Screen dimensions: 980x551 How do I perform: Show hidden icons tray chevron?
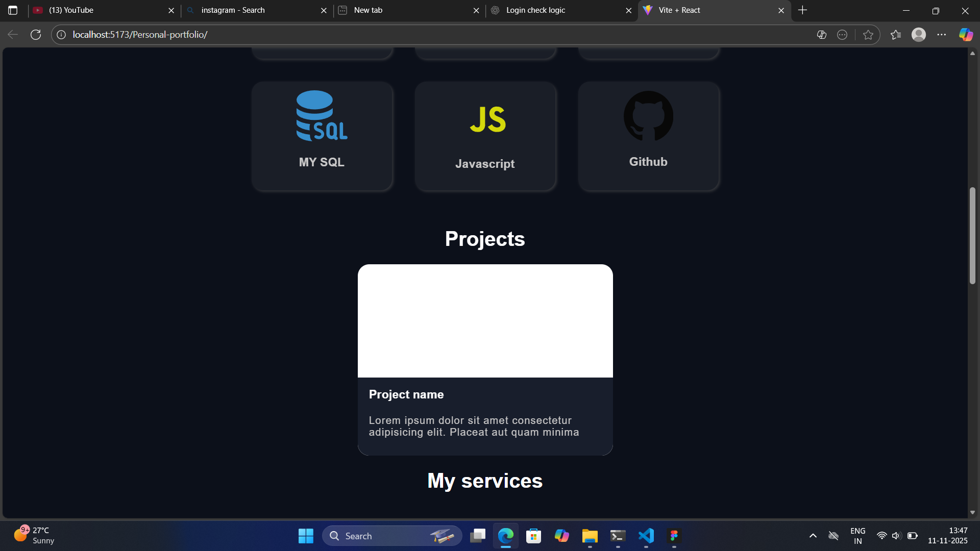813,536
